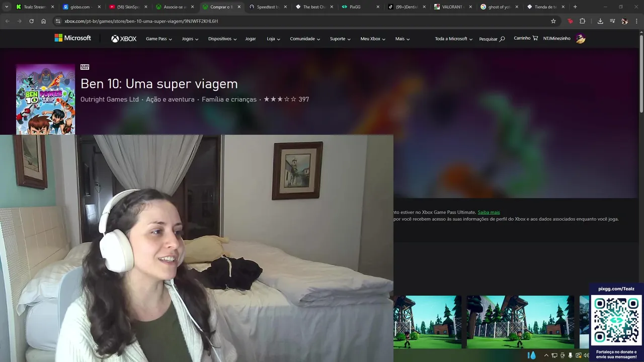644x362 pixels.
Task: Open first gameplay screenshot thumbnail
Action: click(427, 322)
